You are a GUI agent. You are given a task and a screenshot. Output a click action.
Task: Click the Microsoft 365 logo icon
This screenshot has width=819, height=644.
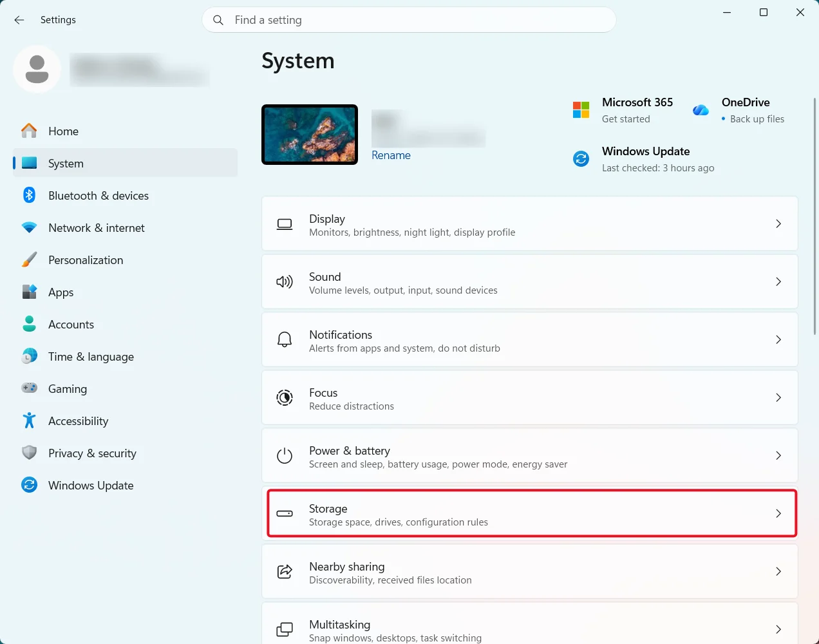click(581, 110)
